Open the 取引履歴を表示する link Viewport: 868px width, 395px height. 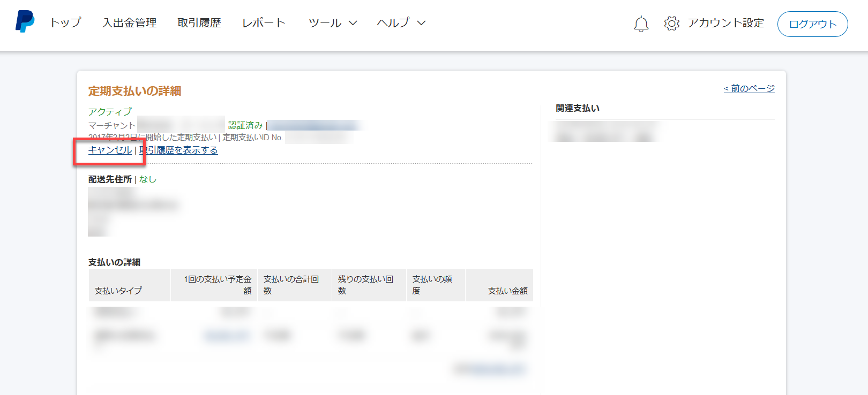tap(179, 150)
